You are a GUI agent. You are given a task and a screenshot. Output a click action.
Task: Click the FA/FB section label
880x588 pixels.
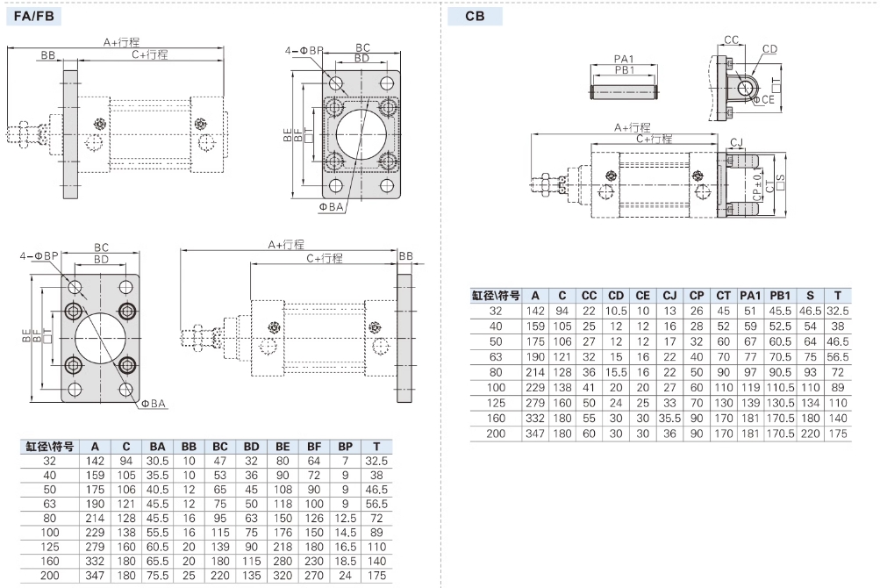(x=33, y=16)
